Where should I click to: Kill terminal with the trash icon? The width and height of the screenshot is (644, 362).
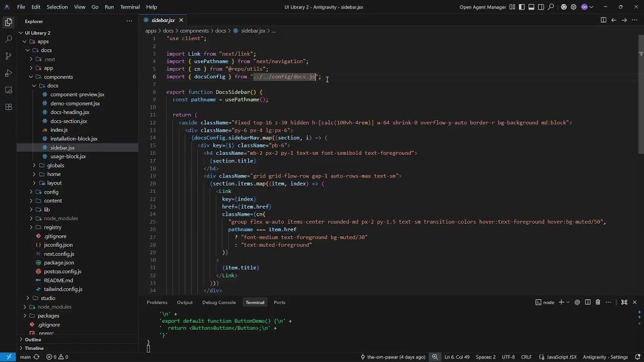pos(598,302)
